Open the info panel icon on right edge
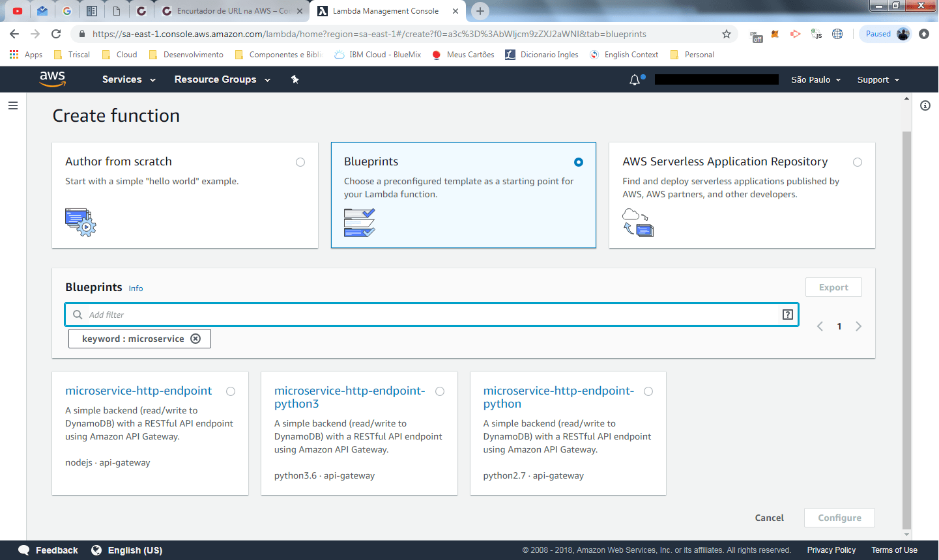The width and height of the screenshot is (939, 560). [x=925, y=105]
